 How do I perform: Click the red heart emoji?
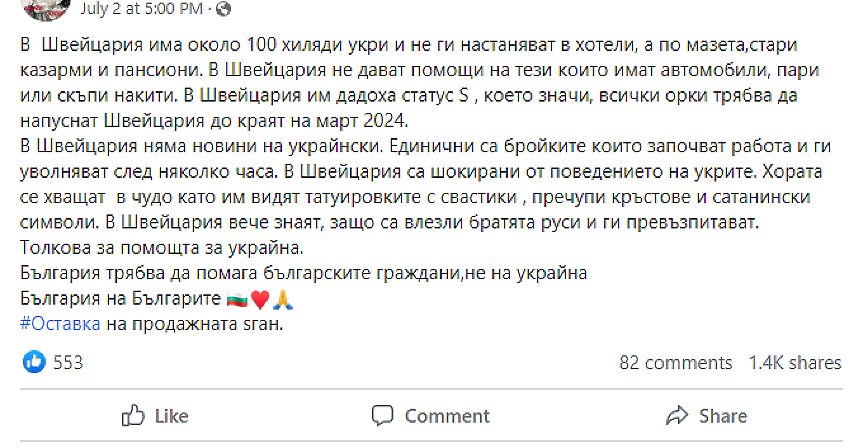pos(260,299)
